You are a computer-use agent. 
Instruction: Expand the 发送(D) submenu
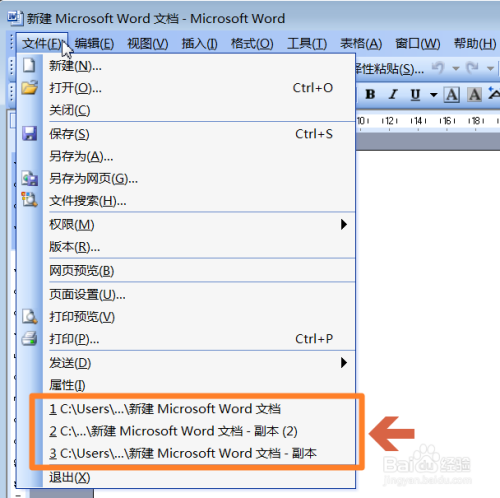click(186, 363)
